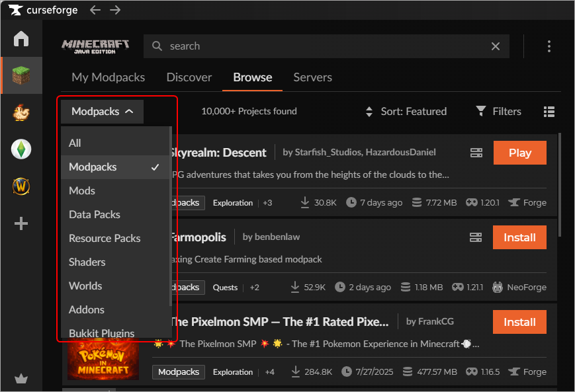
Task: Open Farmopolis project title
Action: tap(199, 237)
